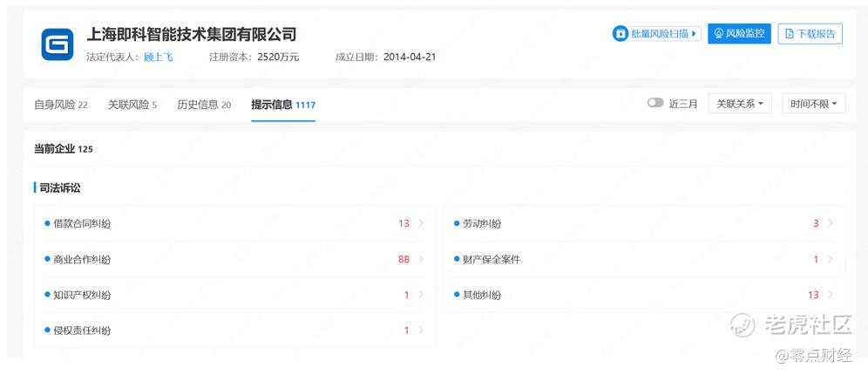Toggle the 近三月 switch
868x375 pixels.
coord(655,103)
